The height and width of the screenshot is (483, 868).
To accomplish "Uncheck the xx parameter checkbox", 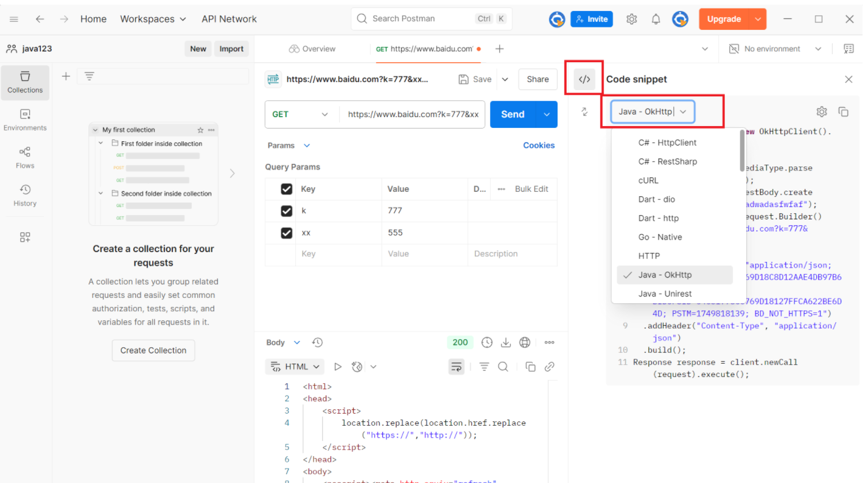I will (x=286, y=233).
